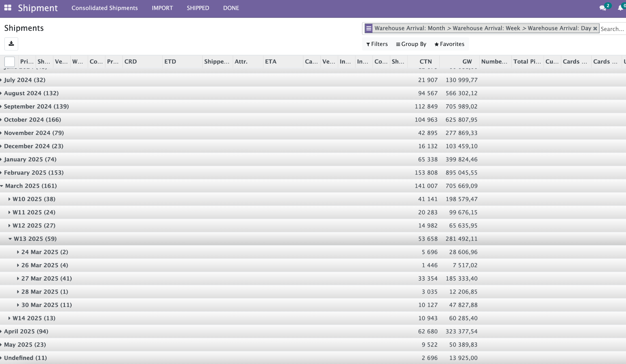626x364 pixels.
Task: Tick the select-all header checkbox
Action: [x=9, y=62]
